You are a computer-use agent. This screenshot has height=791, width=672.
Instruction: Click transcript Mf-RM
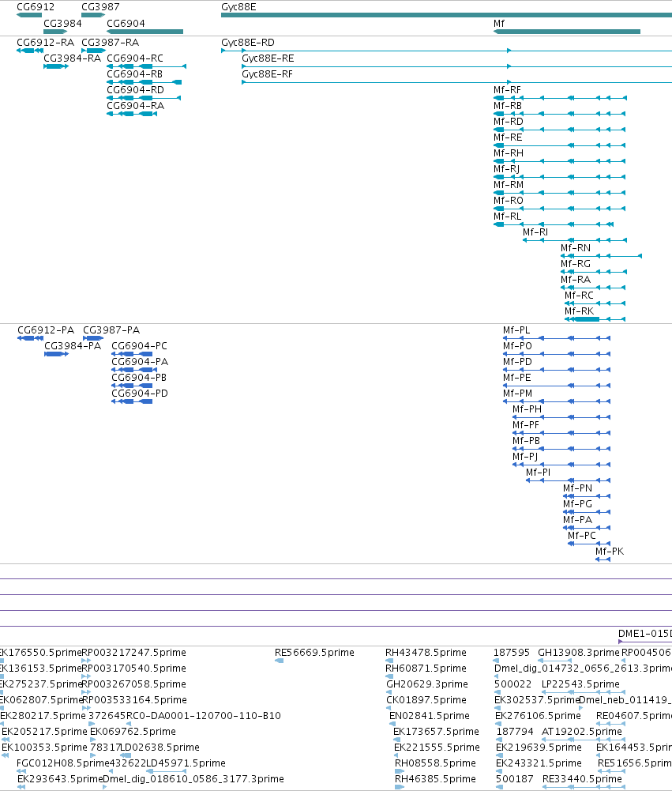(509, 185)
